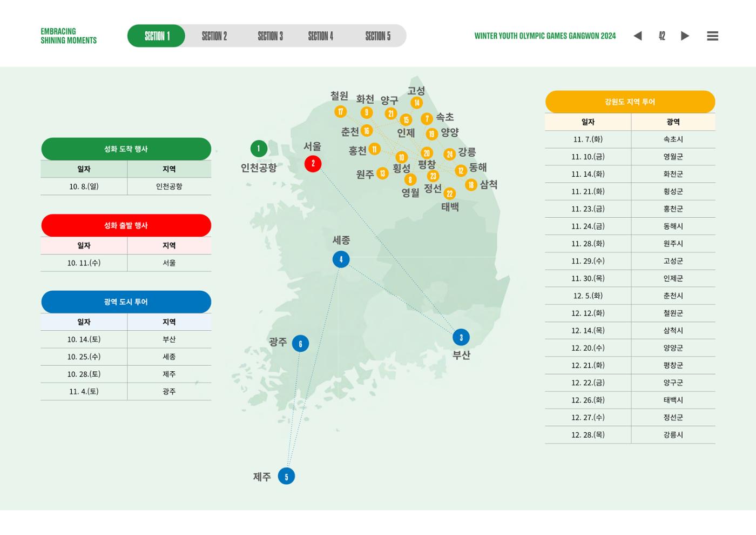Click page number 42 indicator

[661, 36]
